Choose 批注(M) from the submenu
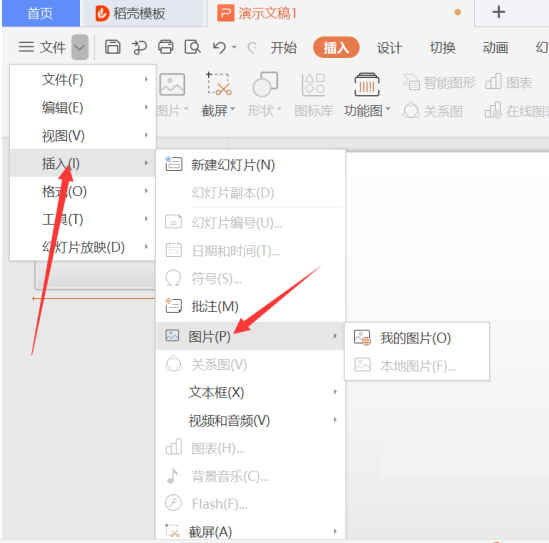The height and width of the screenshot is (543, 549). pyautogui.click(x=251, y=306)
